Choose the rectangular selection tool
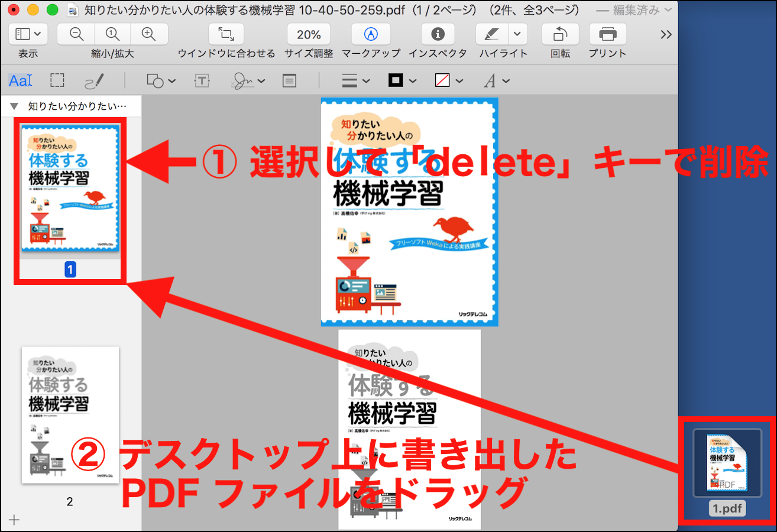Image resolution: width=777 pixels, height=532 pixels. (x=57, y=80)
